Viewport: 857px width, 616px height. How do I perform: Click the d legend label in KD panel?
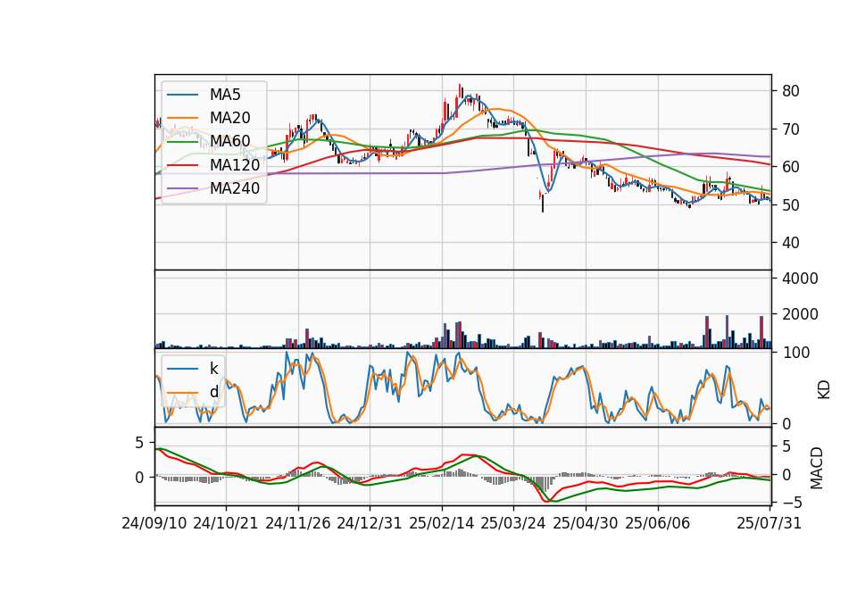[x=214, y=392]
